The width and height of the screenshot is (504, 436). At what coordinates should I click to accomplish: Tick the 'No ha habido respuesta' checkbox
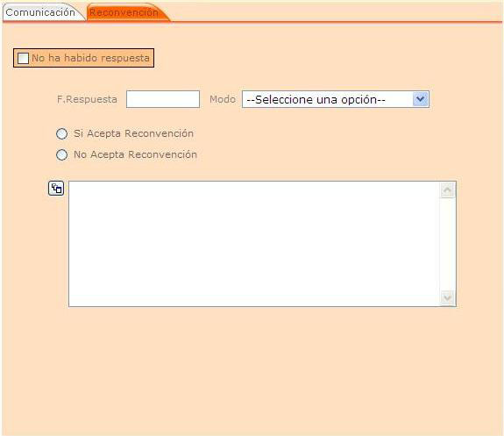(23, 58)
